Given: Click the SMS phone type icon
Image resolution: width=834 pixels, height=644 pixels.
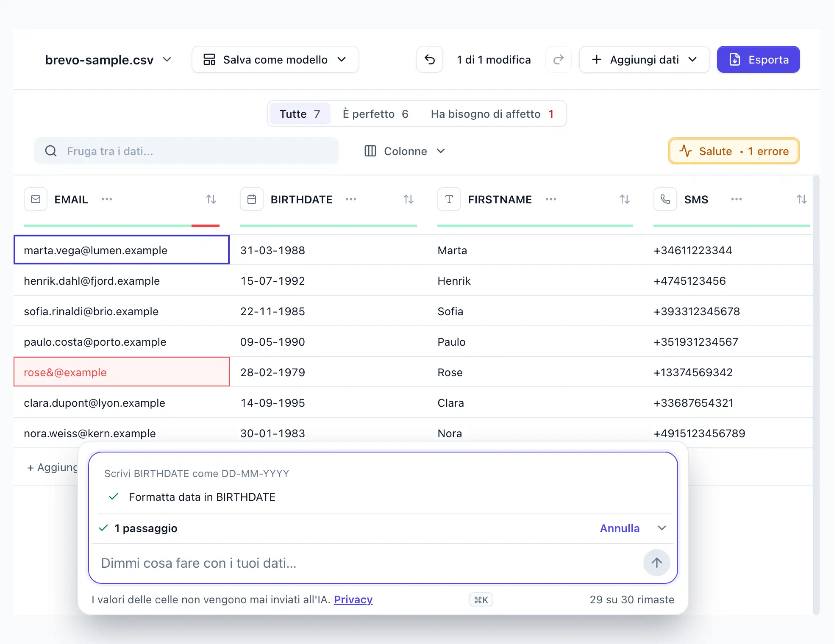Looking at the screenshot, I should 665,199.
